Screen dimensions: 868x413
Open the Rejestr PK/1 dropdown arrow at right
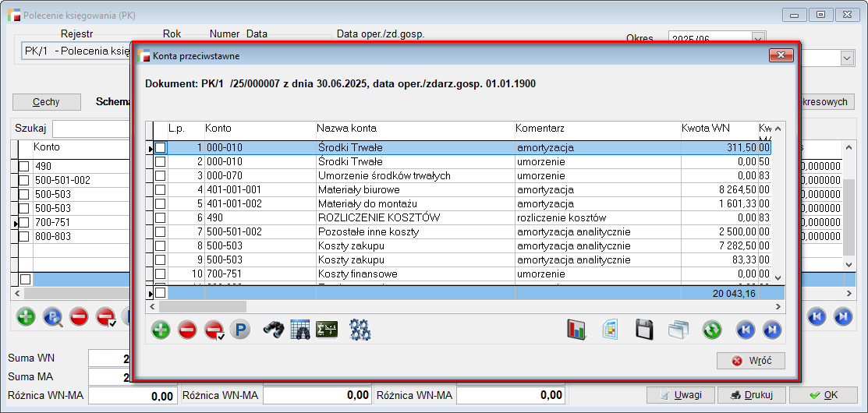(x=847, y=58)
